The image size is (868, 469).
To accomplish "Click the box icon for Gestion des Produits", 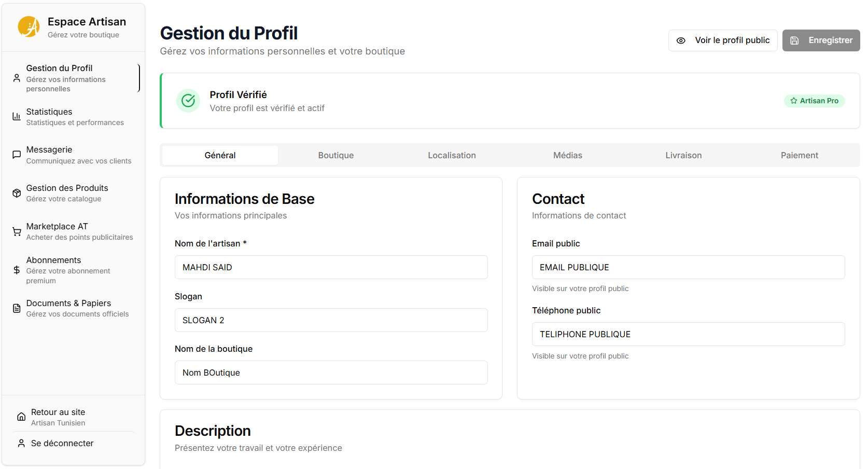I will pos(17,193).
